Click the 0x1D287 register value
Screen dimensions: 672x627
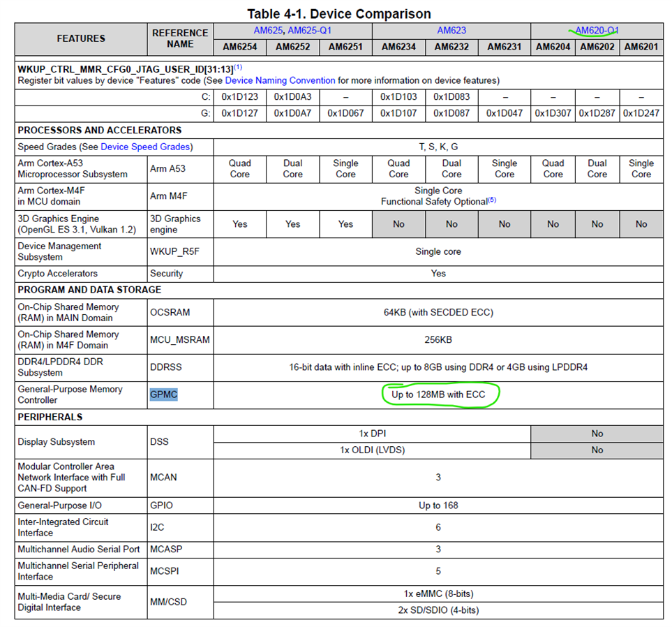click(597, 113)
